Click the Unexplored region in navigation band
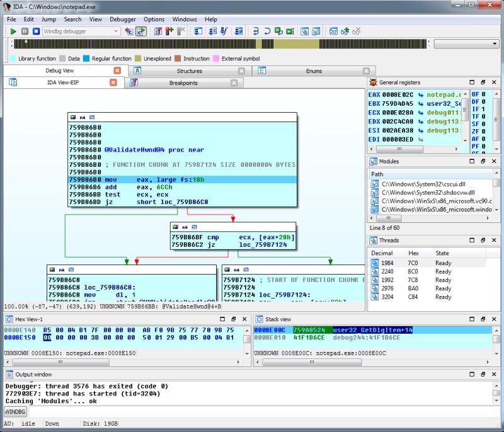 [296, 43]
